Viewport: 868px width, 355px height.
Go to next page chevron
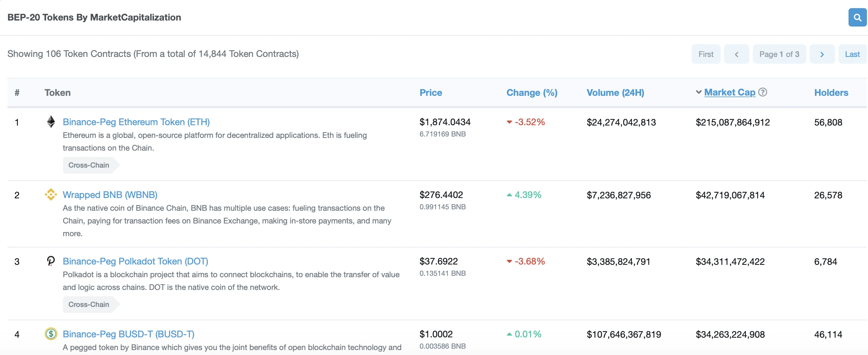coord(822,54)
